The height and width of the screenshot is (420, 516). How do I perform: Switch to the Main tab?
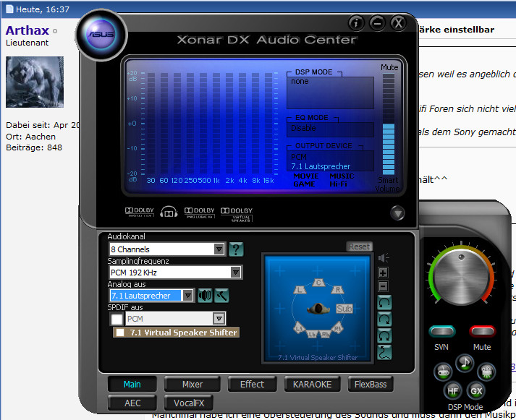point(132,384)
